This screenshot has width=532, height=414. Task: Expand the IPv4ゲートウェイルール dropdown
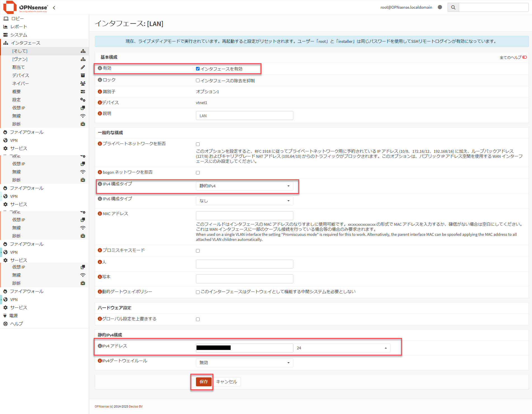244,363
